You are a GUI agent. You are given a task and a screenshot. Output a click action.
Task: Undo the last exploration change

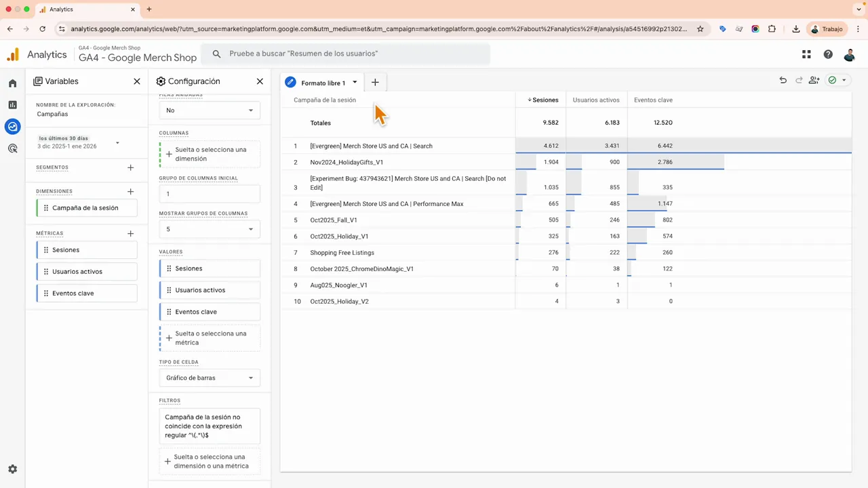coord(783,80)
